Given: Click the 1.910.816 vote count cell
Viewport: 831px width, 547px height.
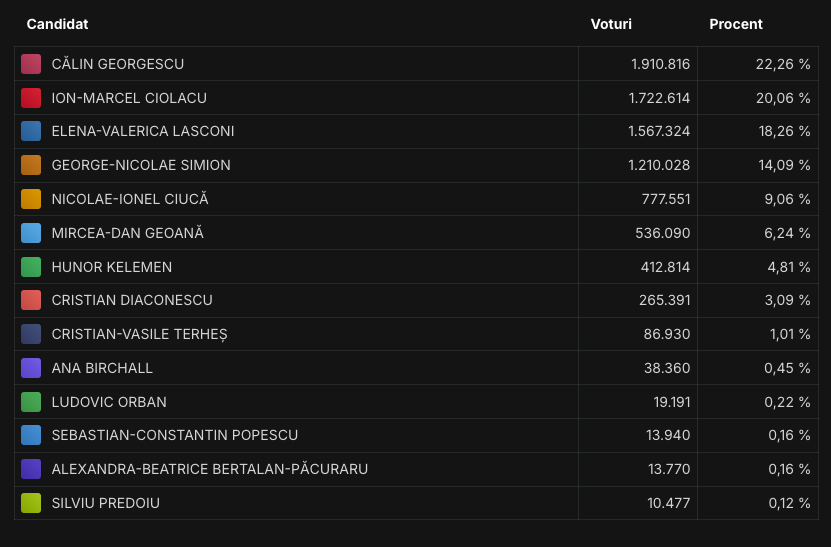Looking at the screenshot, I should tap(660, 64).
